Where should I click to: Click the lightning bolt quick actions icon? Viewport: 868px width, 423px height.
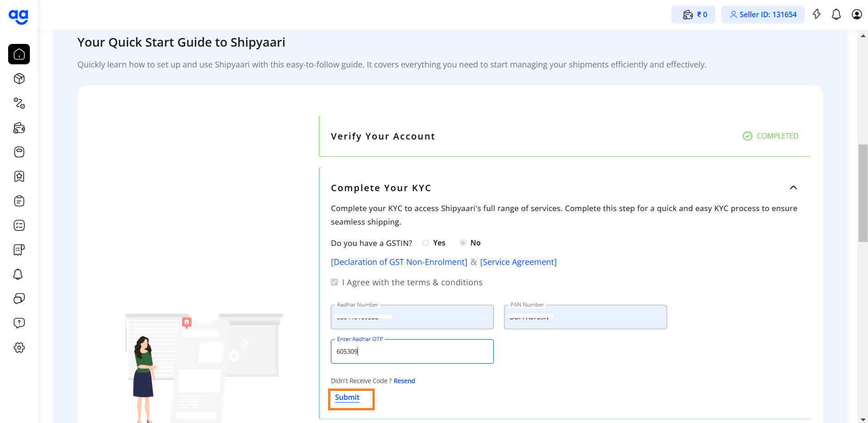coord(816,14)
